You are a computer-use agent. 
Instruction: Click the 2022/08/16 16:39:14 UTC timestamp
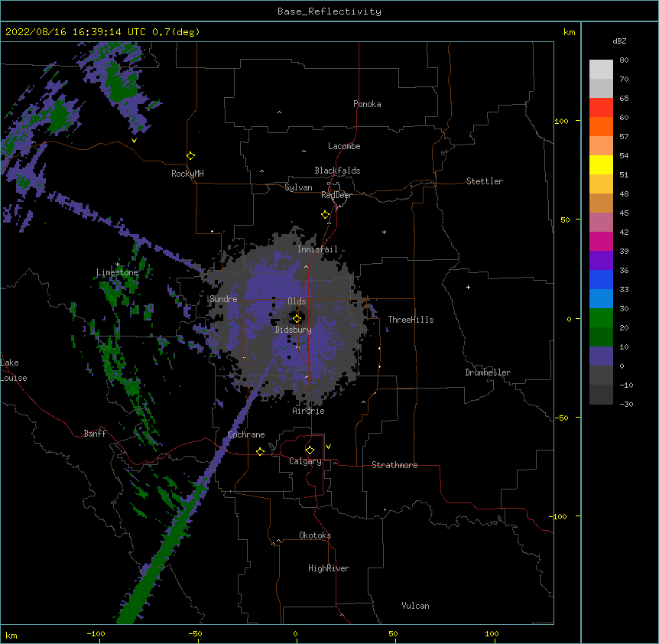click(x=76, y=32)
